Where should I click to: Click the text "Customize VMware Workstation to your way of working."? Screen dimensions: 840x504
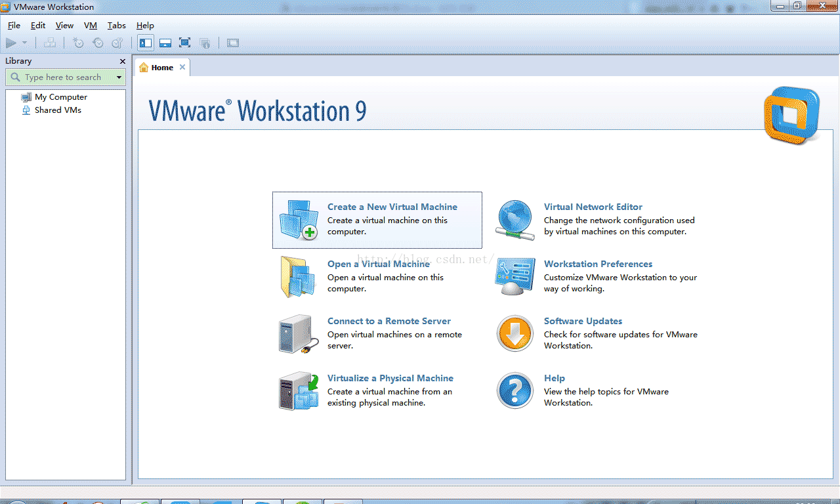[x=621, y=283]
